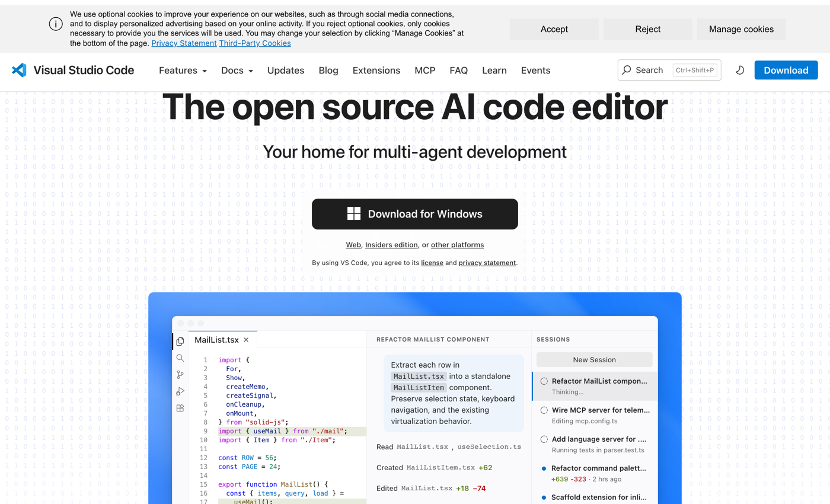Expand the Features dropdown menu
Viewport: 830px width, 504px height.
183,70
